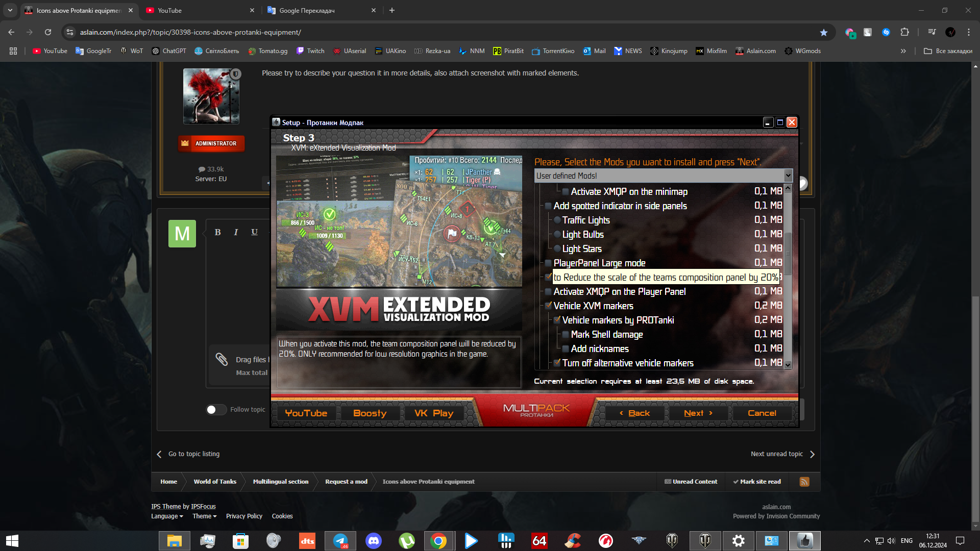The height and width of the screenshot is (551, 980).
Task: Open the User defined Mods dropdown
Action: pos(664,176)
